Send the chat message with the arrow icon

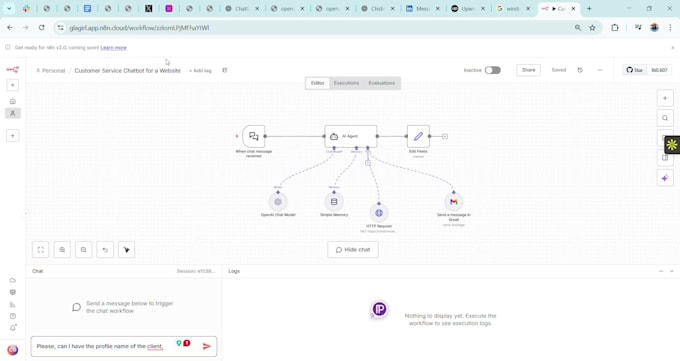(x=206, y=346)
